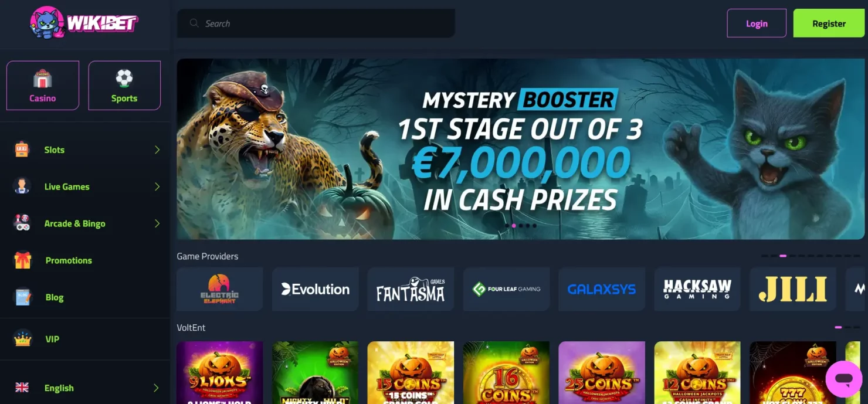Image resolution: width=868 pixels, height=404 pixels.
Task: Expand the Slots submenu chevron
Action: [157, 150]
